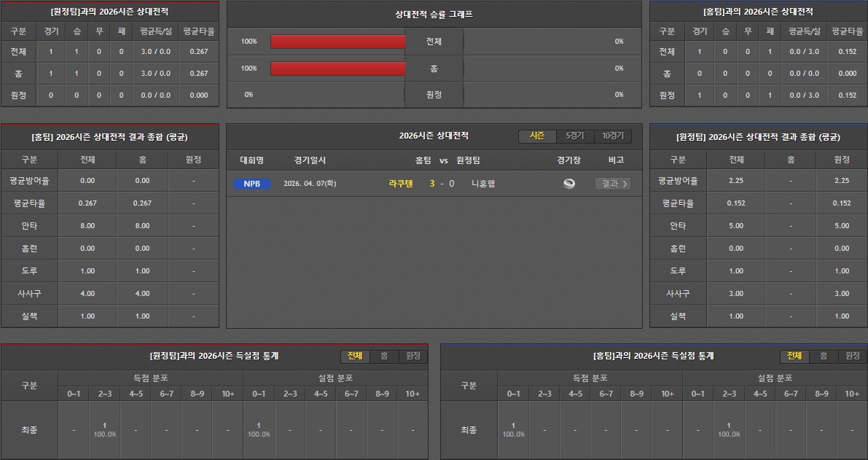Click the red 홈 win-rate bar
The image size is (868, 460).
[337, 69]
